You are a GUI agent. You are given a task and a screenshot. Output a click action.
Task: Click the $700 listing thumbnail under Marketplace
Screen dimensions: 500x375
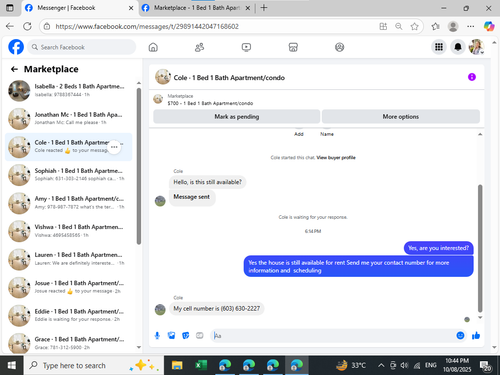[158, 99]
